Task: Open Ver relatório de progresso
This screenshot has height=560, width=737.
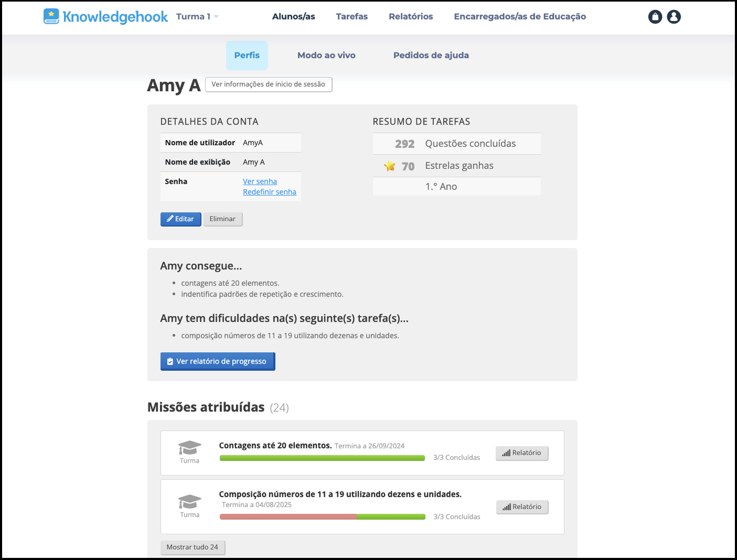Action: (218, 361)
